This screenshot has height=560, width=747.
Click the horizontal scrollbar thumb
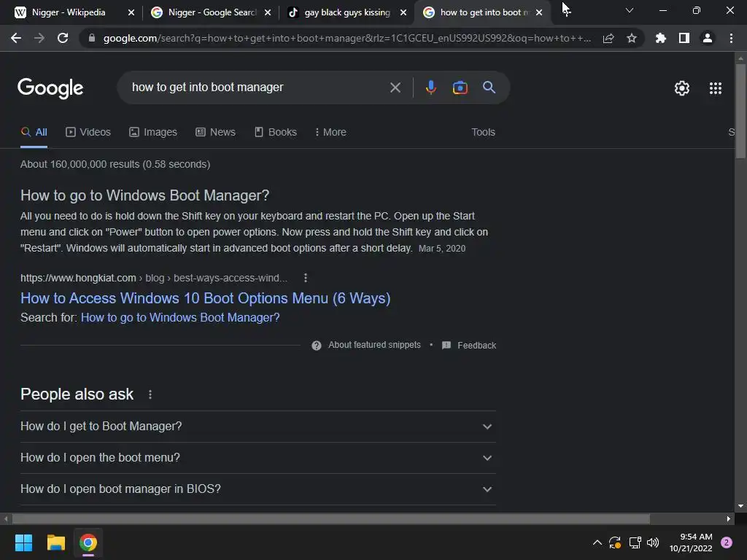click(330, 518)
